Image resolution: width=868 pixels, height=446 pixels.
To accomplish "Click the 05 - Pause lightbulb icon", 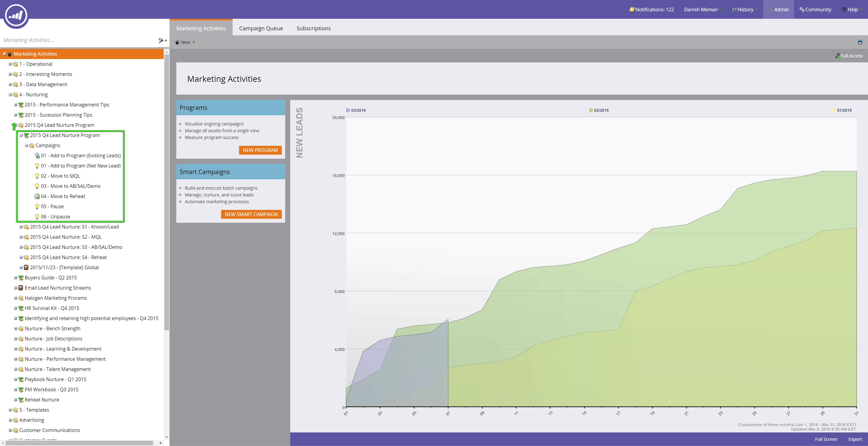I will coord(37,206).
